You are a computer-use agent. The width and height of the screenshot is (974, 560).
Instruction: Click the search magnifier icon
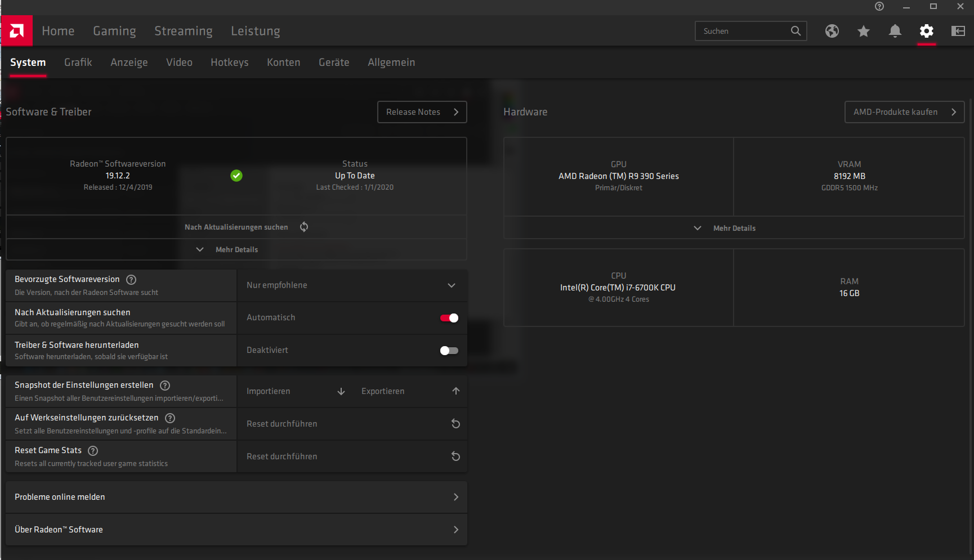796,31
